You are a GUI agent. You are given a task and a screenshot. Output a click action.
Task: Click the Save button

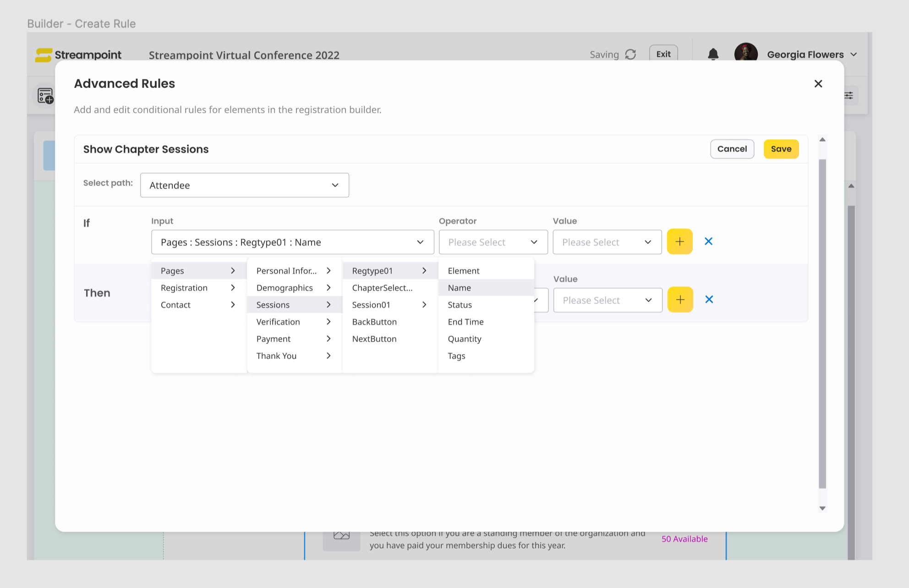click(781, 149)
